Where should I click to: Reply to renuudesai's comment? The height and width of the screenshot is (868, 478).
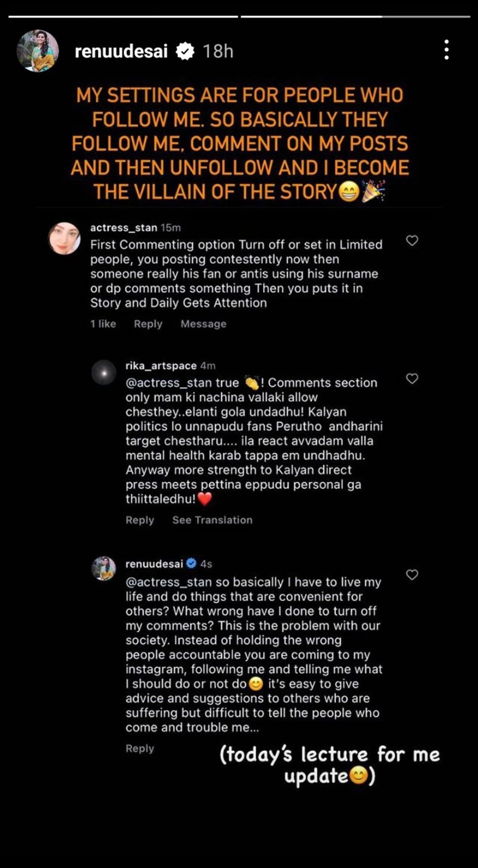pyautogui.click(x=140, y=748)
